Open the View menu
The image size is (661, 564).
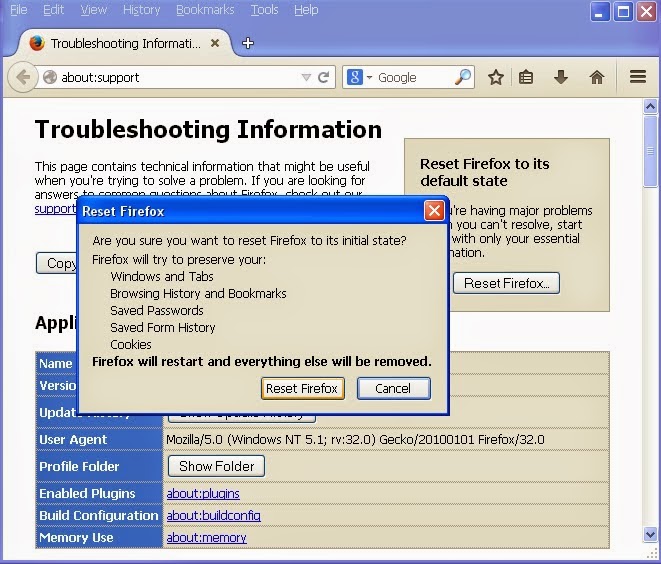click(x=94, y=10)
